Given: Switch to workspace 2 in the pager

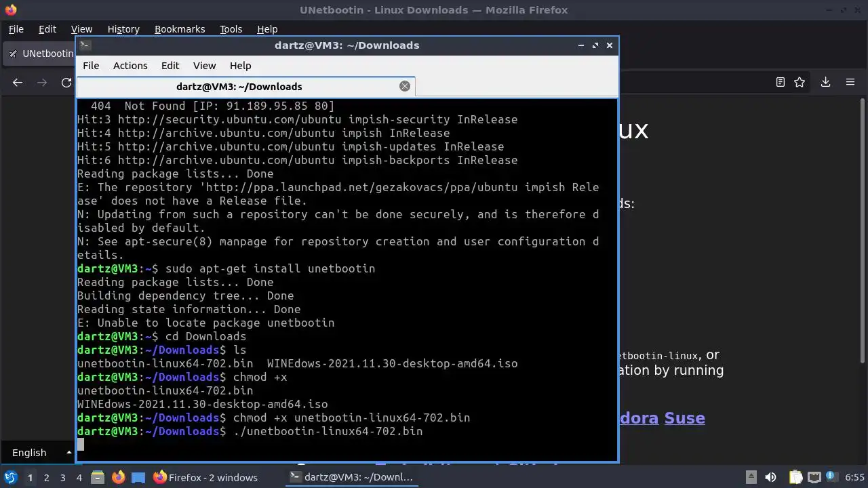Looking at the screenshot, I should [46, 477].
